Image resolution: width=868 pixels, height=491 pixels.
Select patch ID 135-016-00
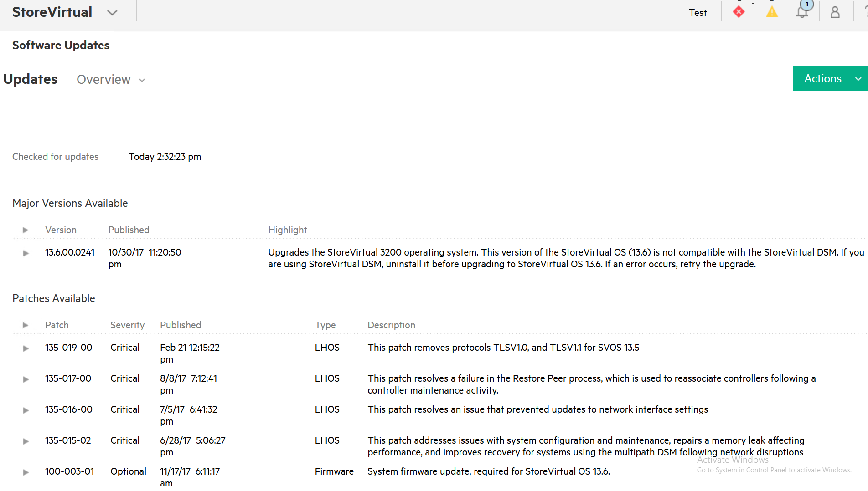tap(68, 409)
